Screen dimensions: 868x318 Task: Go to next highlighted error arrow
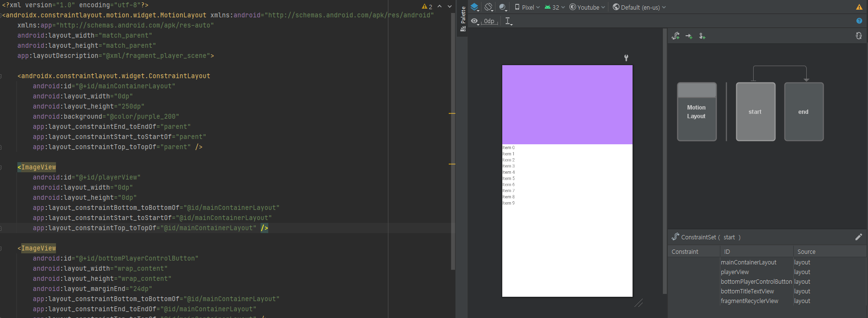(450, 6)
